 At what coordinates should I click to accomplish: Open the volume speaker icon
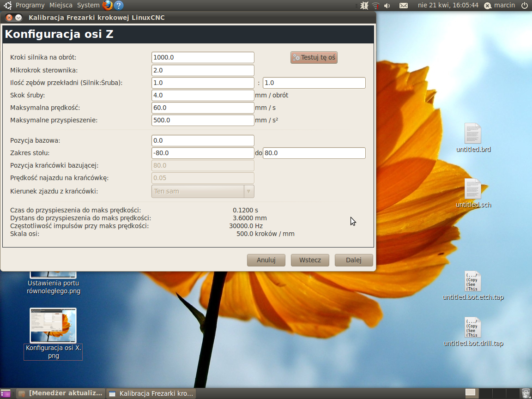(387, 6)
